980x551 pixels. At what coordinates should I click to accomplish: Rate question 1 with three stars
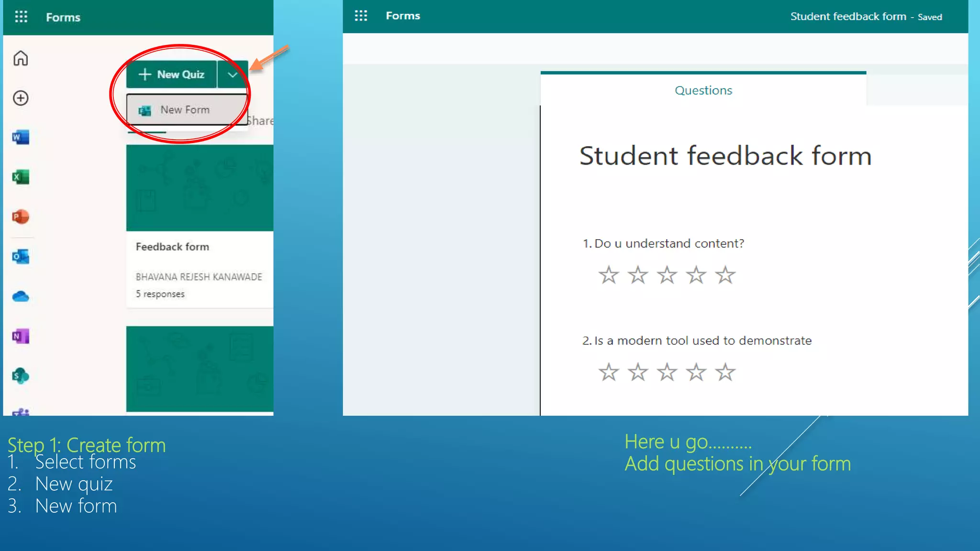667,275
